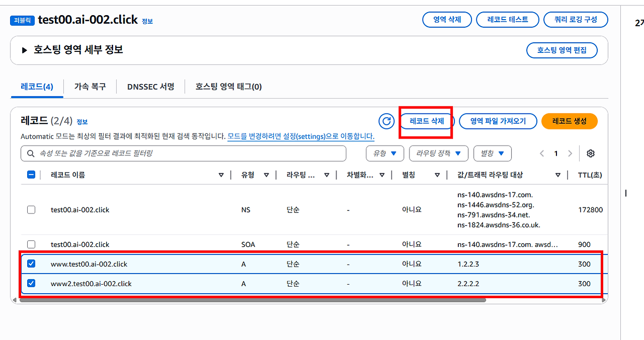Screen dimensions: 644x340
Task: Open settings link to change mode
Action: tap(301, 137)
